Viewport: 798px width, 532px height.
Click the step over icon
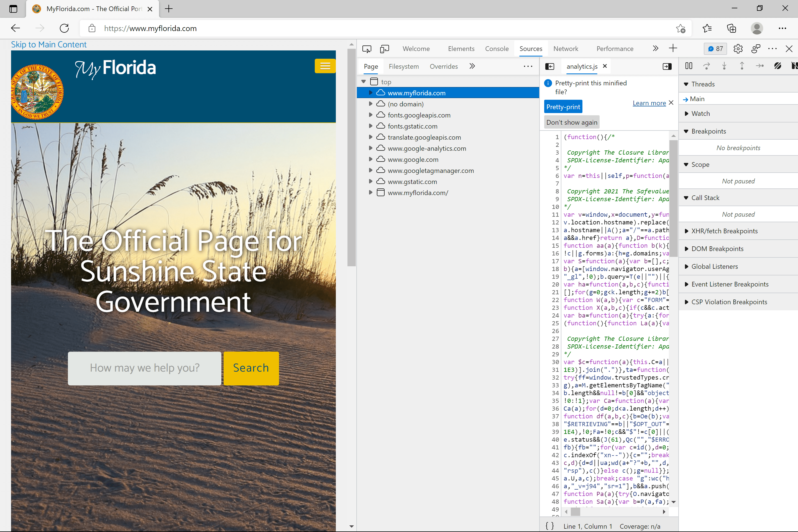click(x=706, y=66)
